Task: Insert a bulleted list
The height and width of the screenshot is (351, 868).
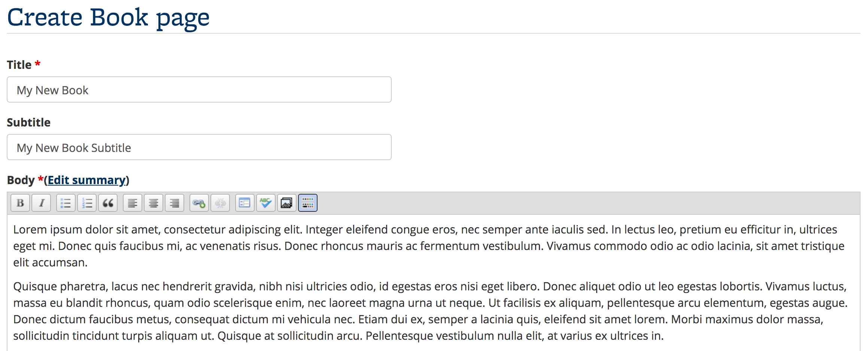Action: tap(66, 203)
